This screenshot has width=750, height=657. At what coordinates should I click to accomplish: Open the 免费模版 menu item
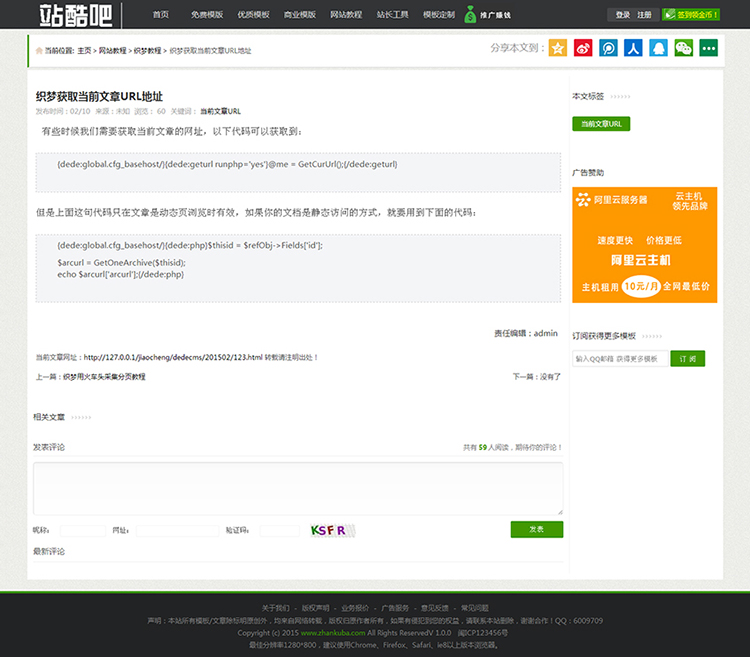[x=207, y=15]
